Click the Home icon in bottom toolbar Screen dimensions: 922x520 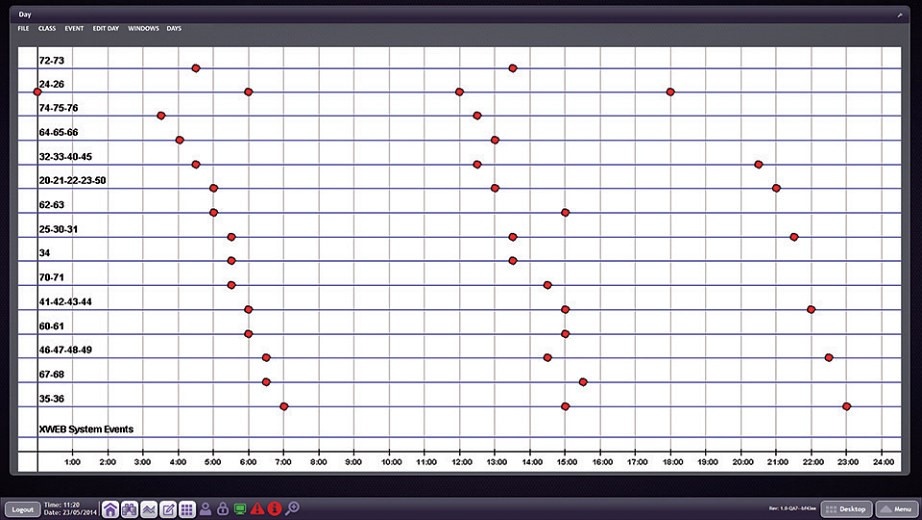110,509
